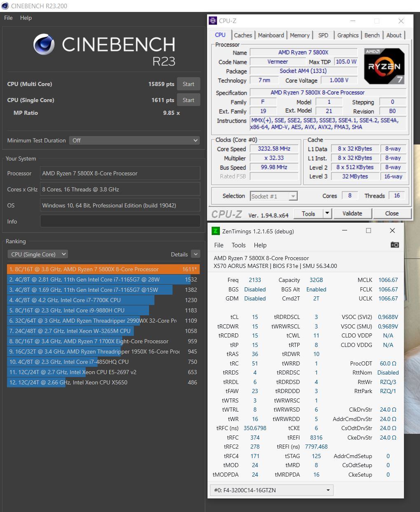420x512 pixels.
Task: Minimize the ZenTimings window
Action: pos(345,231)
